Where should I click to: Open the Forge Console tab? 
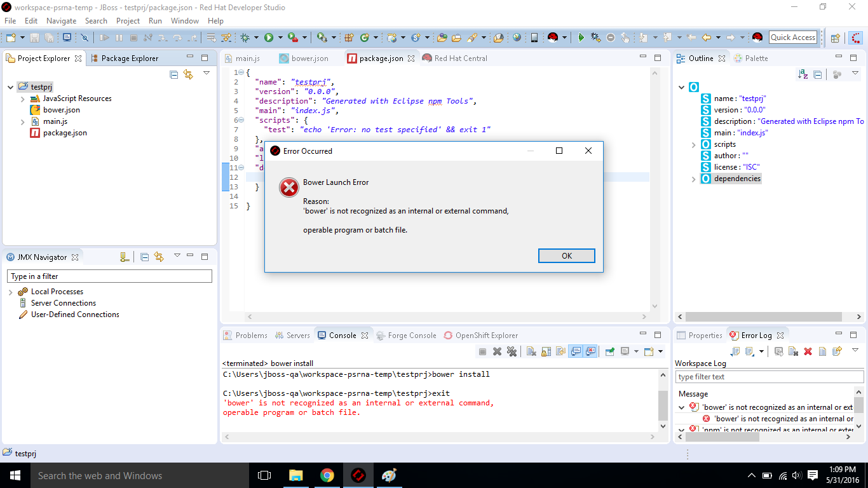[406, 335]
